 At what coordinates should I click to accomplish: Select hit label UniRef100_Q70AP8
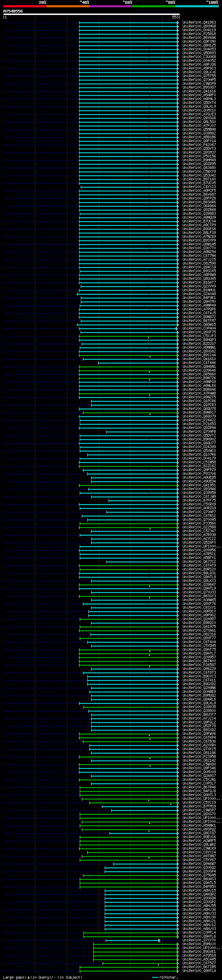click(x=199, y=431)
